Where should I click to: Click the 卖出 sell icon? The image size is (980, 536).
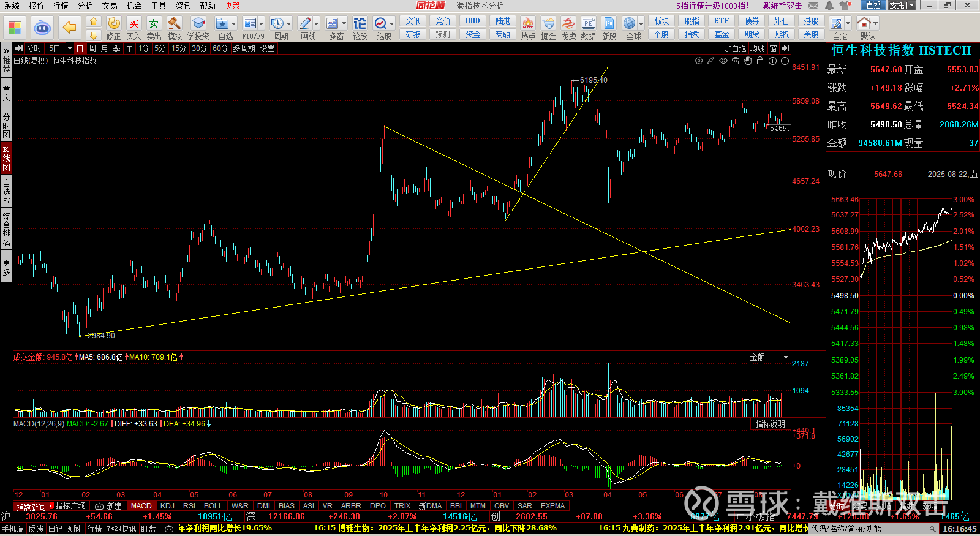coord(154,23)
